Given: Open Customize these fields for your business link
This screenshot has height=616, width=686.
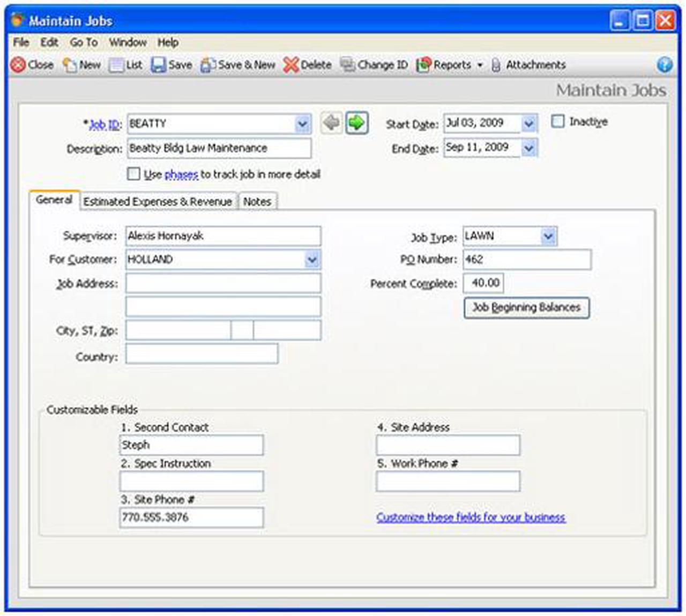Looking at the screenshot, I should coord(471,517).
